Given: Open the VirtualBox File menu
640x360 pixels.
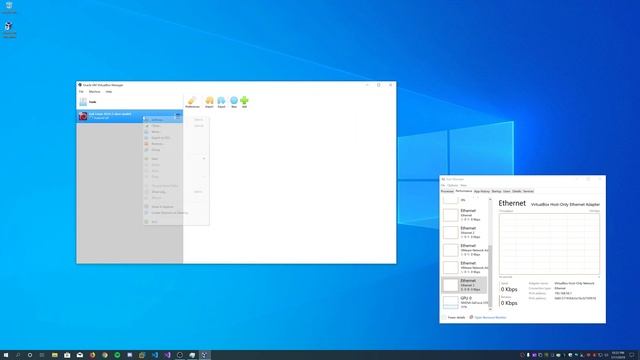Looking at the screenshot, I should [81, 92].
